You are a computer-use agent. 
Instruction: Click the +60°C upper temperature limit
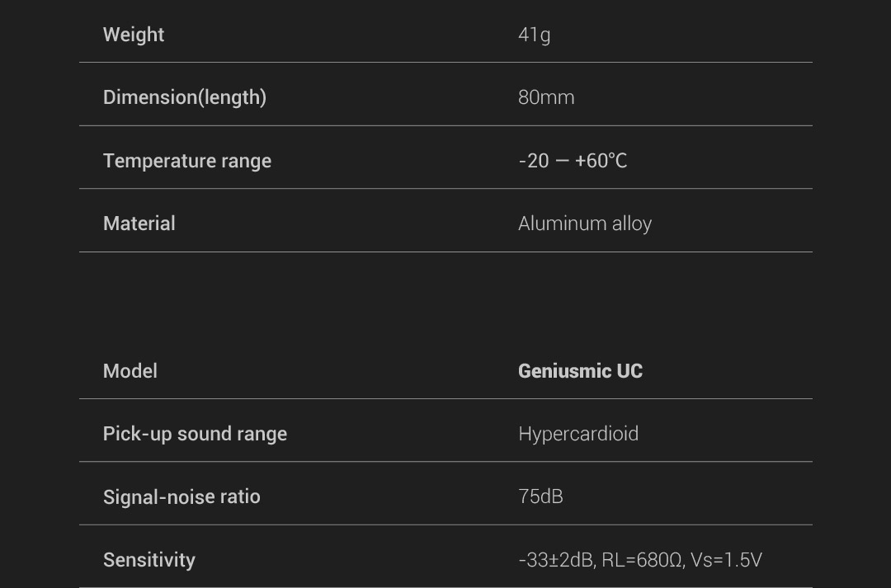601,161
